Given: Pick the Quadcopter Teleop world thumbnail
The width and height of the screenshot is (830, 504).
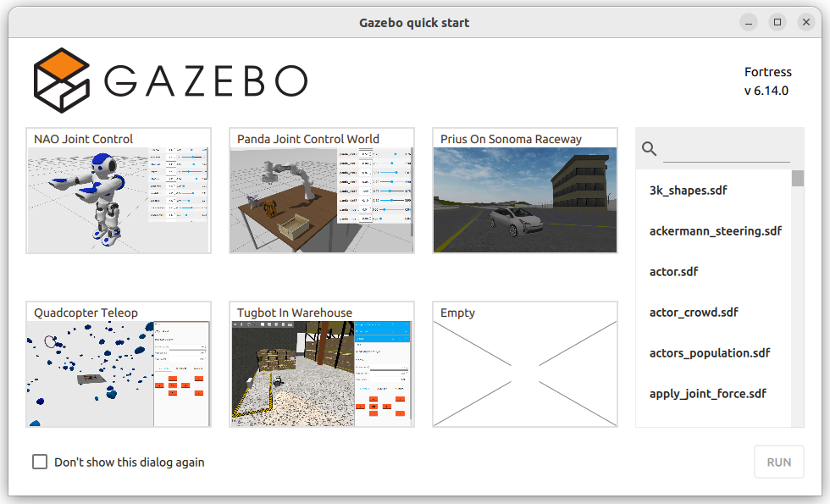Looking at the screenshot, I should [x=119, y=373].
